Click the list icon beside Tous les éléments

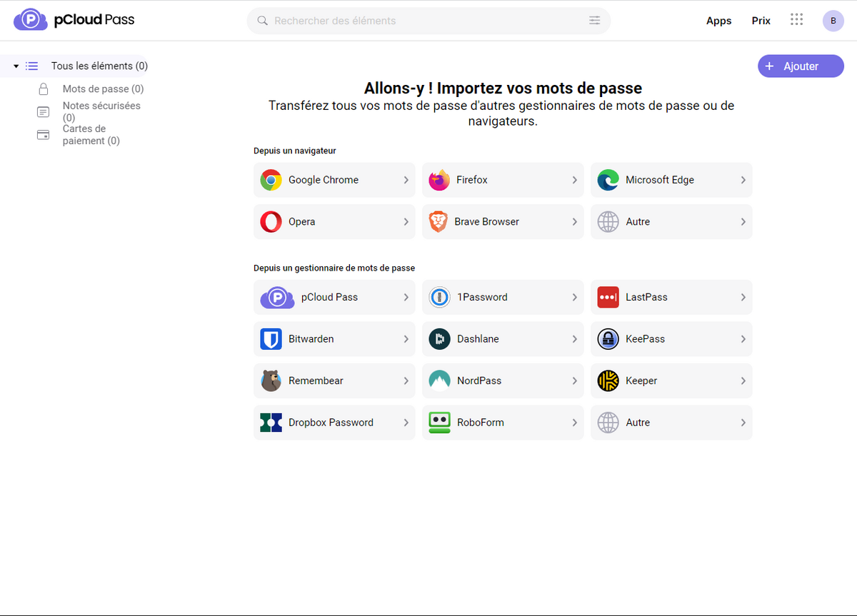pos(32,66)
